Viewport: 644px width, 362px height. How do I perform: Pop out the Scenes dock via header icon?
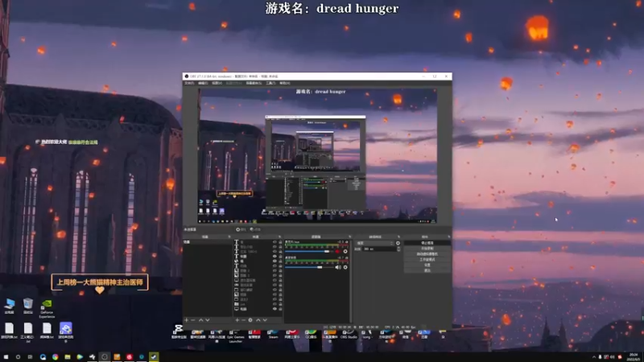229,237
